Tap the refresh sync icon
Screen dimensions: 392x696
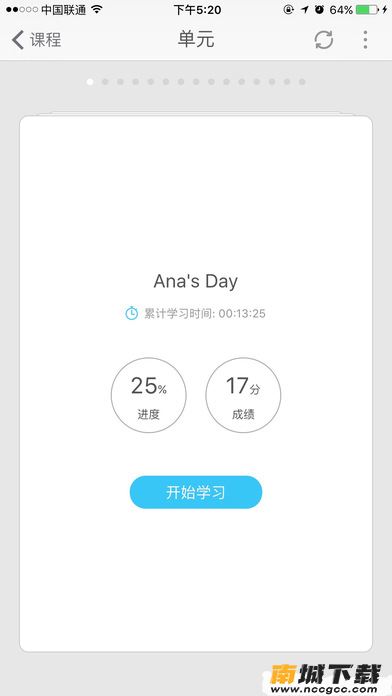(324, 40)
